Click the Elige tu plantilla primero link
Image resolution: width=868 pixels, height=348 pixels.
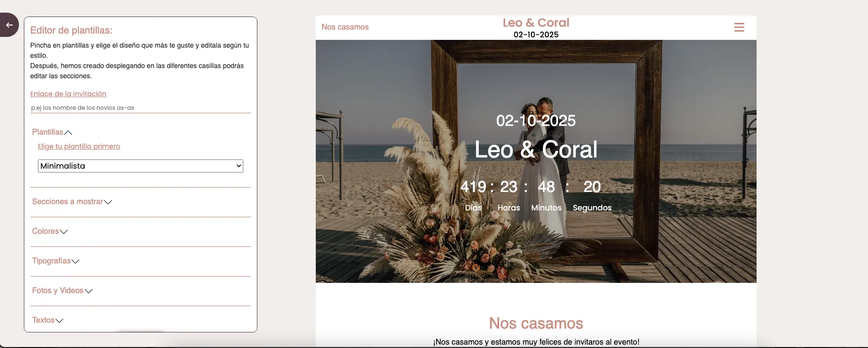79,146
